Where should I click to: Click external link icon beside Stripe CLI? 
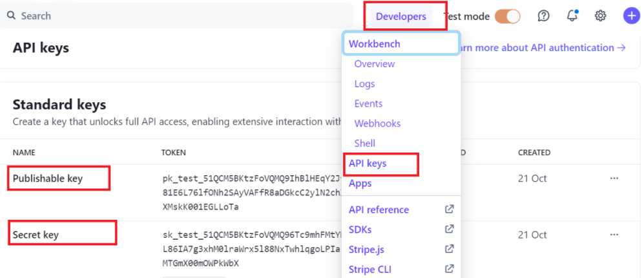tap(450, 269)
